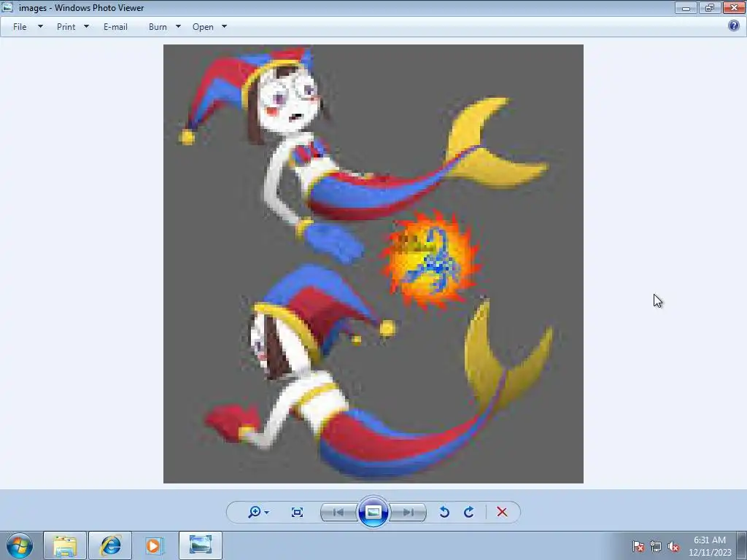Click the zoom magnifier icon
This screenshot has width=747, height=560.
tap(255, 512)
